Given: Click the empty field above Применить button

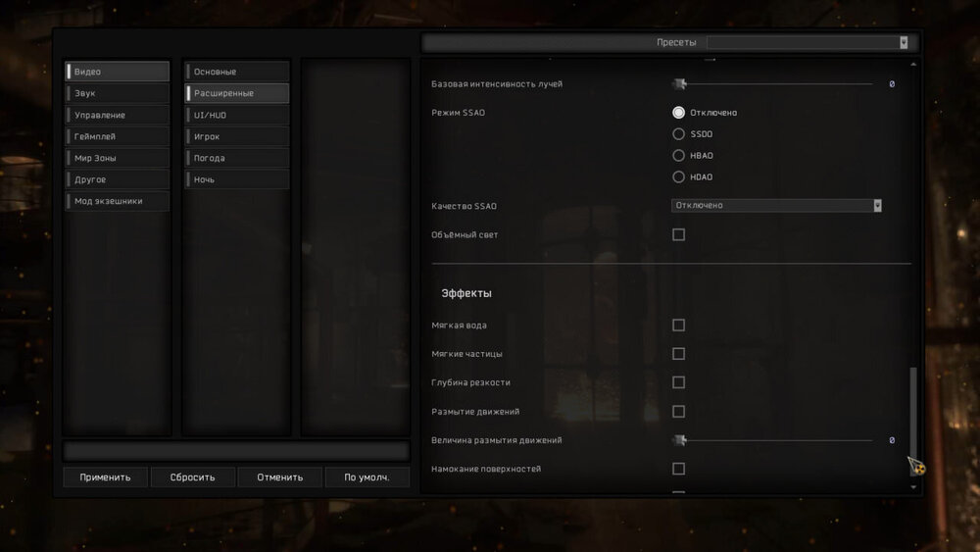Looking at the screenshot, I should (236, 451).
